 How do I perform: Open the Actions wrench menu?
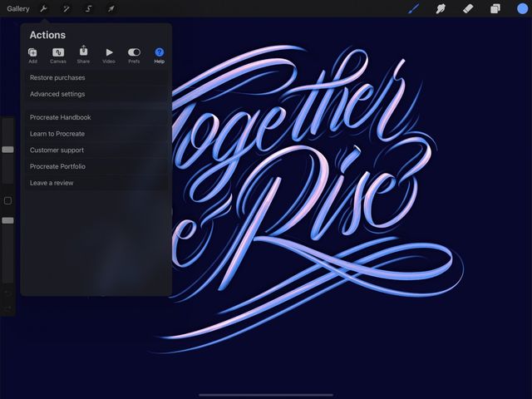pyautogui.click(x=44, y=8)
